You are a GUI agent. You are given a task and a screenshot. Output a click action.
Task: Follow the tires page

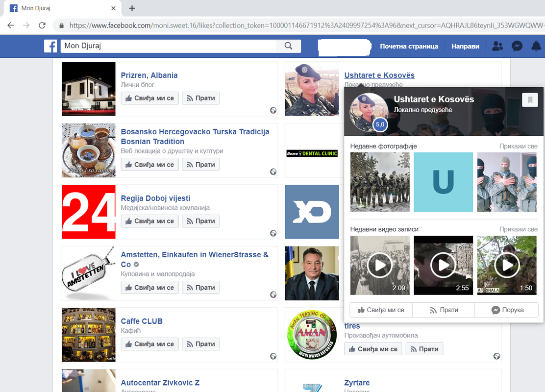(x=424, y=349)
